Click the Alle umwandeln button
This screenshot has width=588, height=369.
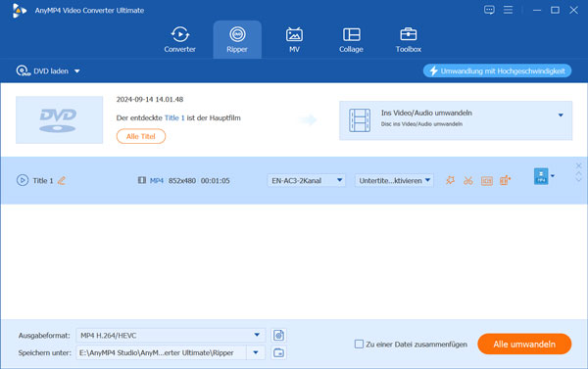[x=524, y=344]
